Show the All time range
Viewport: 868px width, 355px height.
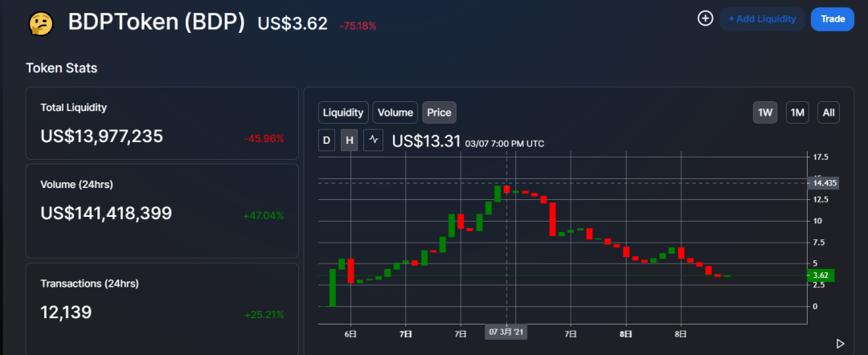[x=829, y=112]
